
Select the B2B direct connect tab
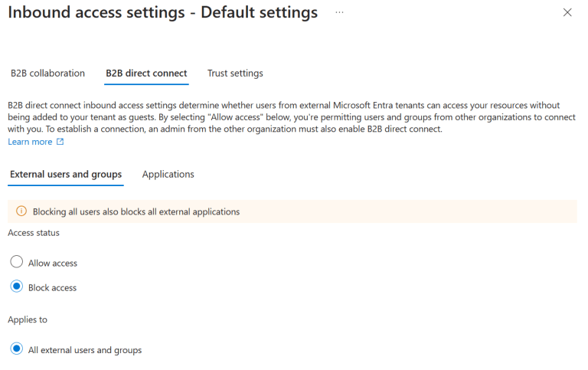[146, 74]
